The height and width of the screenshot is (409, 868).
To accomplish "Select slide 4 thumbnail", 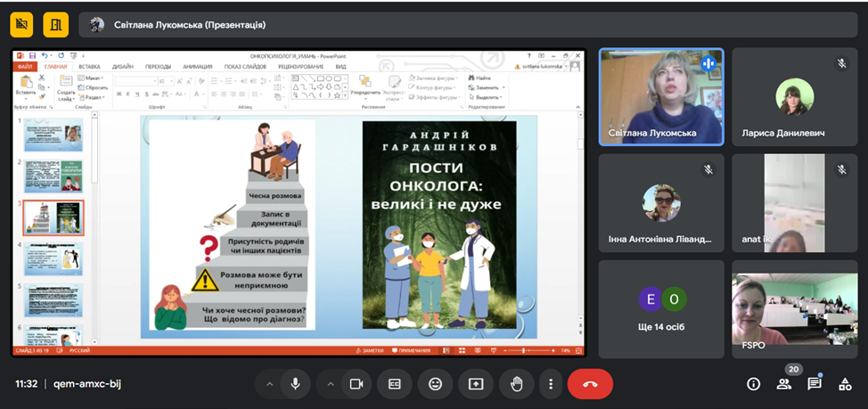I will [x=53, y=258].
